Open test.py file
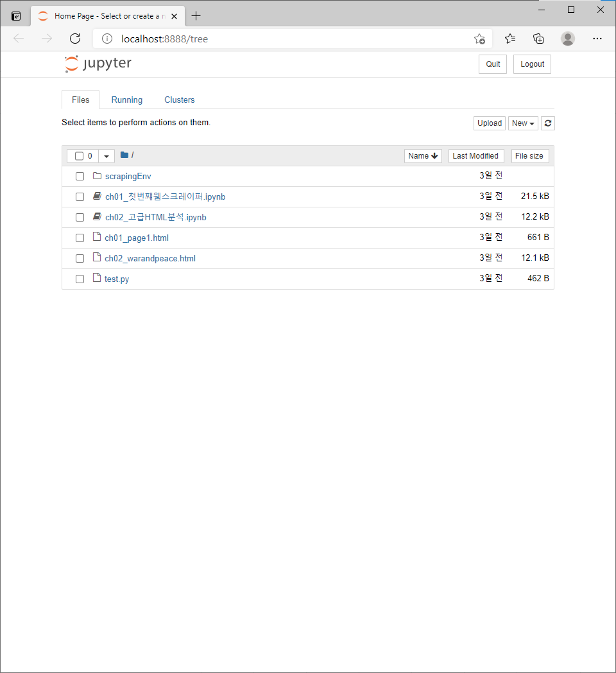Image resolution: width=616 pixels, height=673 pixels. (x=117, y=279)
